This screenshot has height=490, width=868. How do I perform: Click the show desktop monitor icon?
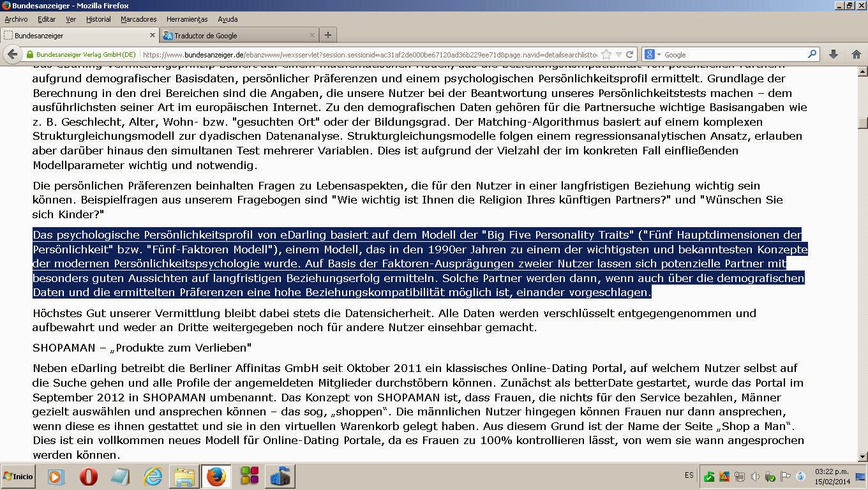tap(860, 477)
